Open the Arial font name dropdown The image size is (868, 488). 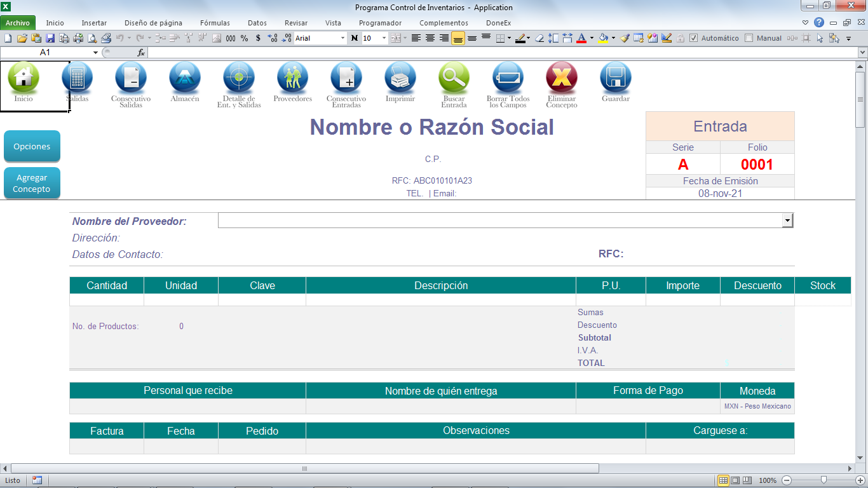[x=343, y=38]
